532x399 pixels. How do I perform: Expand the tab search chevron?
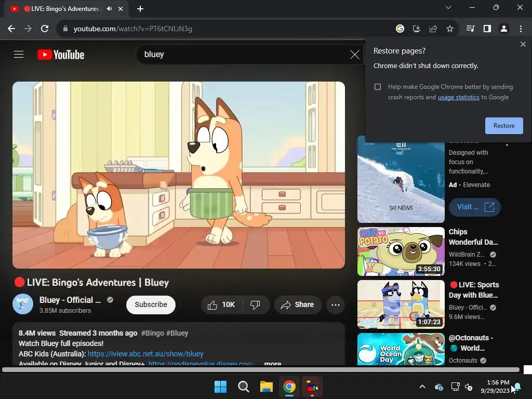point(448,7)
